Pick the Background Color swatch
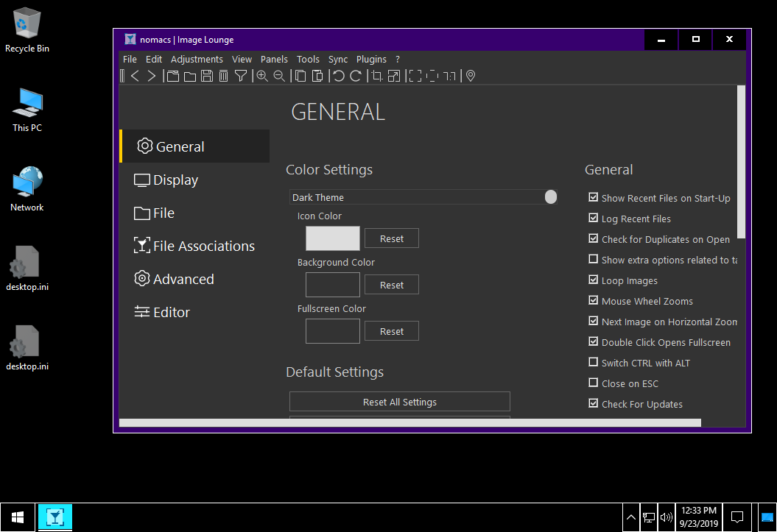 pyautogui.click(x=332, y=285)
